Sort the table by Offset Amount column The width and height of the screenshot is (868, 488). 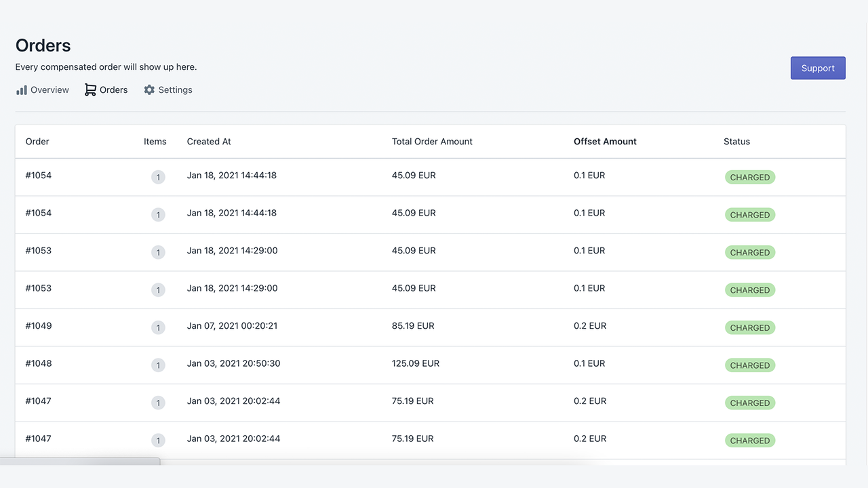coord(605,141)
